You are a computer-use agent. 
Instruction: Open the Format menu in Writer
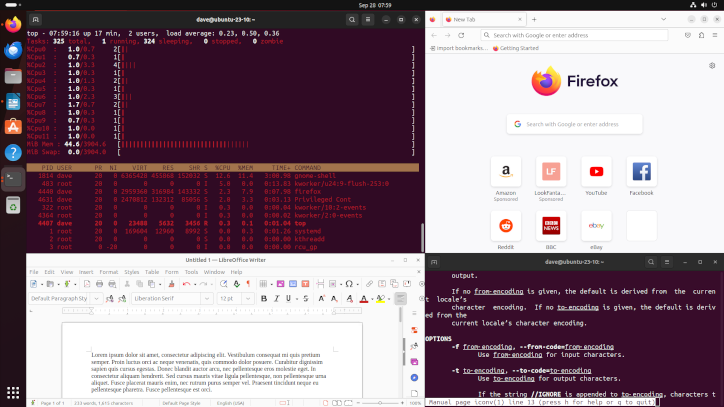tap(108, 272)
